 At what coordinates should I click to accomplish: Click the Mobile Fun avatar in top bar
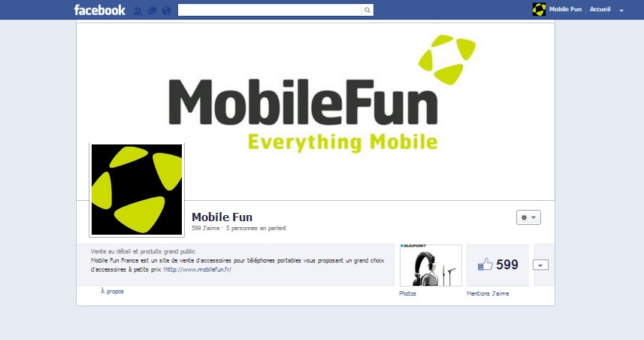540,10
